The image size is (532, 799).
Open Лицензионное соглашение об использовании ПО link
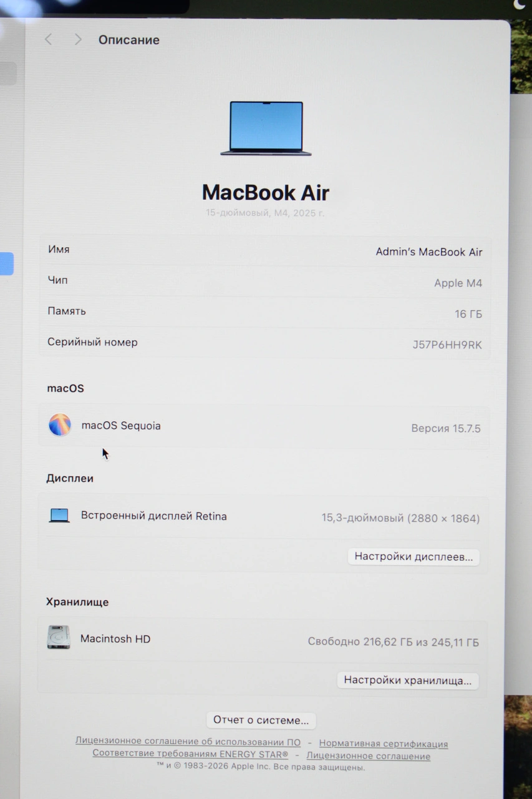[188, 742]
